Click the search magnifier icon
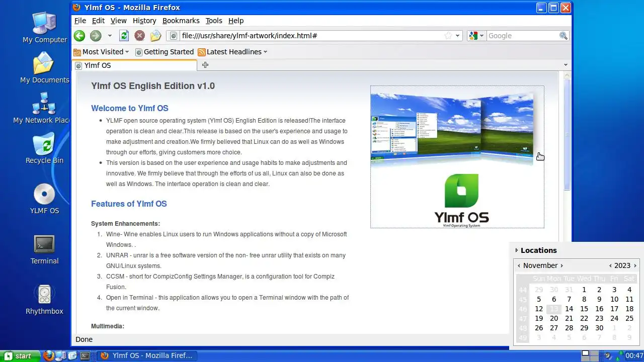Image resolution: width=644 pixels, height=362 pixels. pos(563,36)
